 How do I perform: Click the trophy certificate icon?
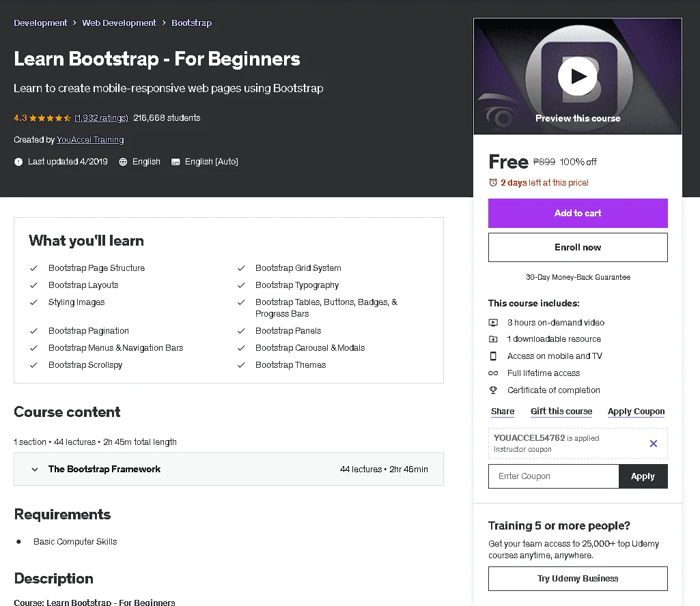click(x=493, y=390)
